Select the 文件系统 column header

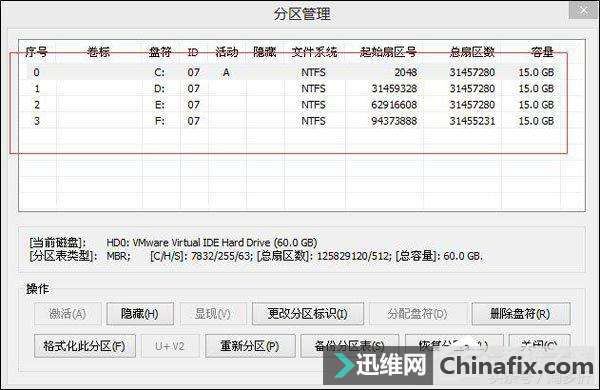(x=314, y=52)
